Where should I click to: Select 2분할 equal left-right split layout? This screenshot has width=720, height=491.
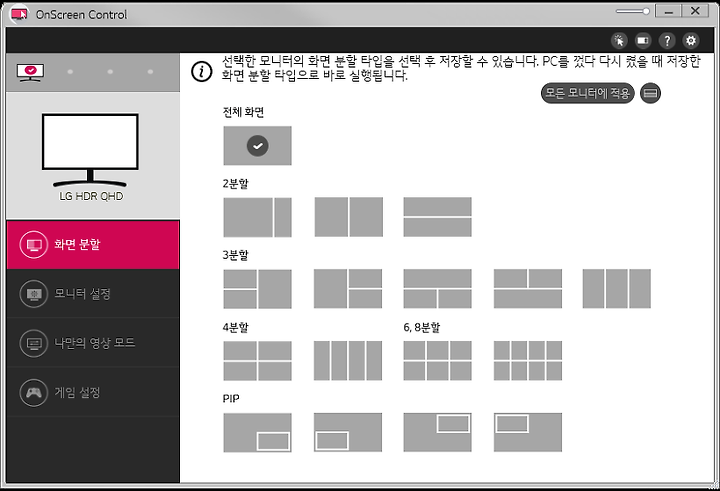(349, 217)
